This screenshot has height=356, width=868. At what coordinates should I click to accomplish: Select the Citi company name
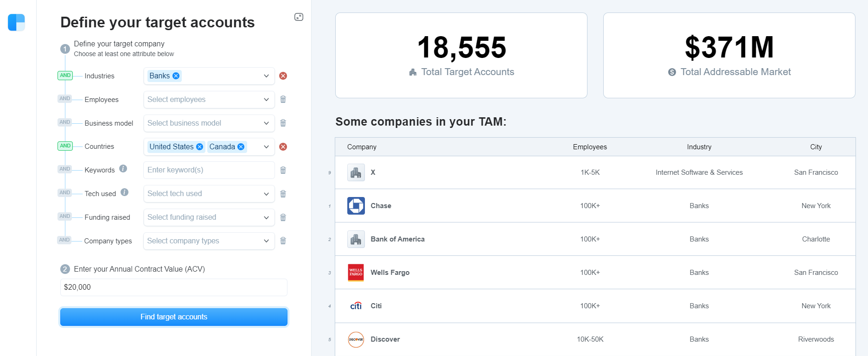(x=376, y=306)
